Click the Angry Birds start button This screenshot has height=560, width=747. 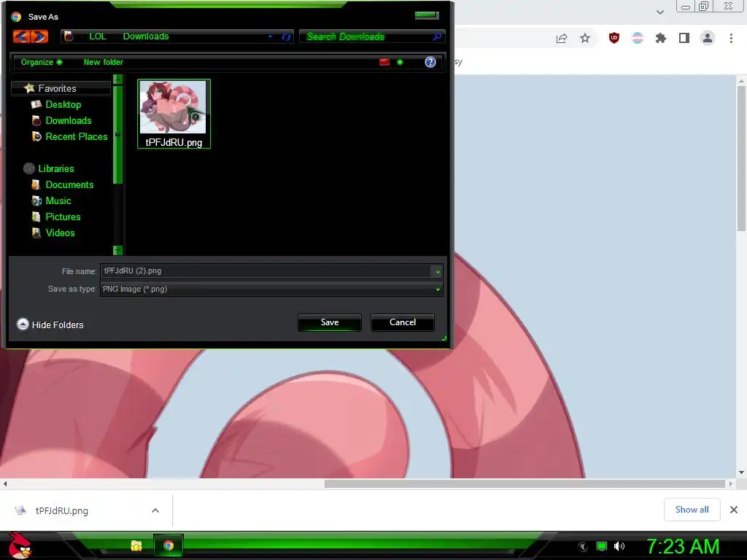click(20, 545)
